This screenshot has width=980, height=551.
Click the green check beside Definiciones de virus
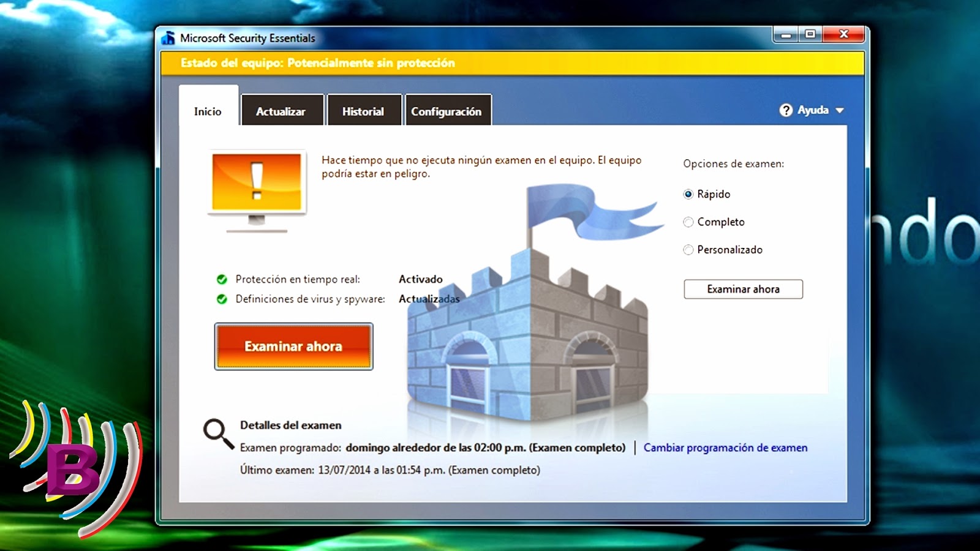pyautogui.click(x=222, y=299)
